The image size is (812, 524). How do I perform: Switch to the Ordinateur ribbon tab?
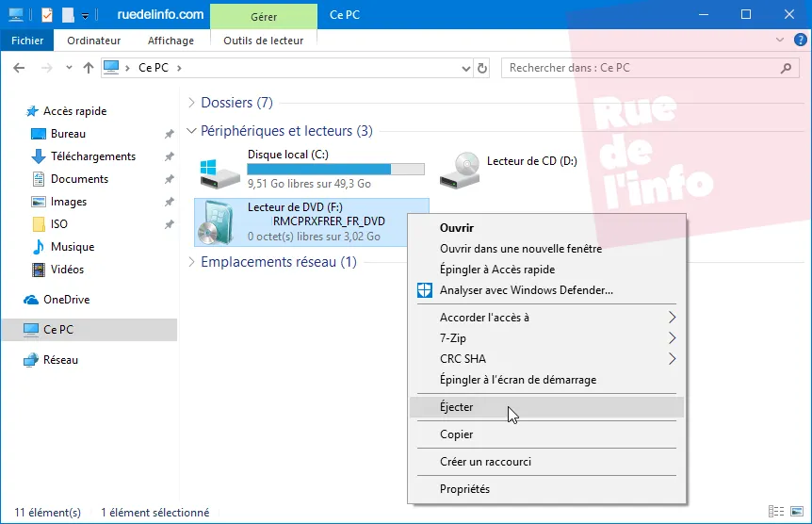(94, 41)
